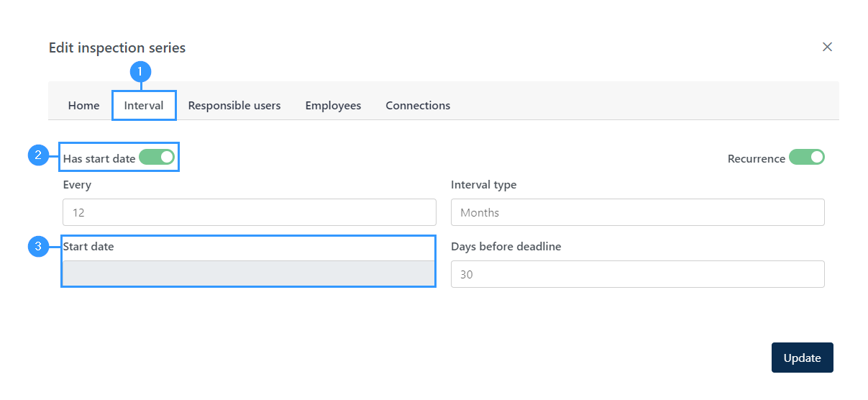Disable the Recurrence toggle

pyautogui.click(x=807, y=158)
